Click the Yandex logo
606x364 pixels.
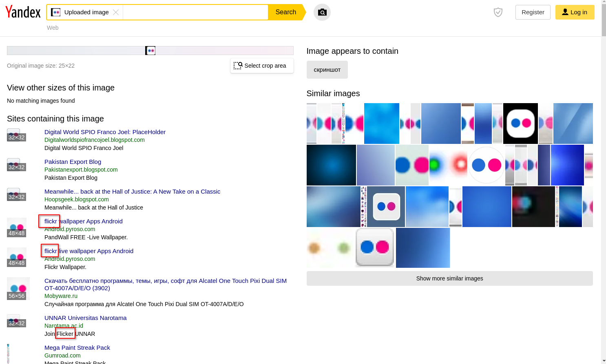(x=23, y=12)
